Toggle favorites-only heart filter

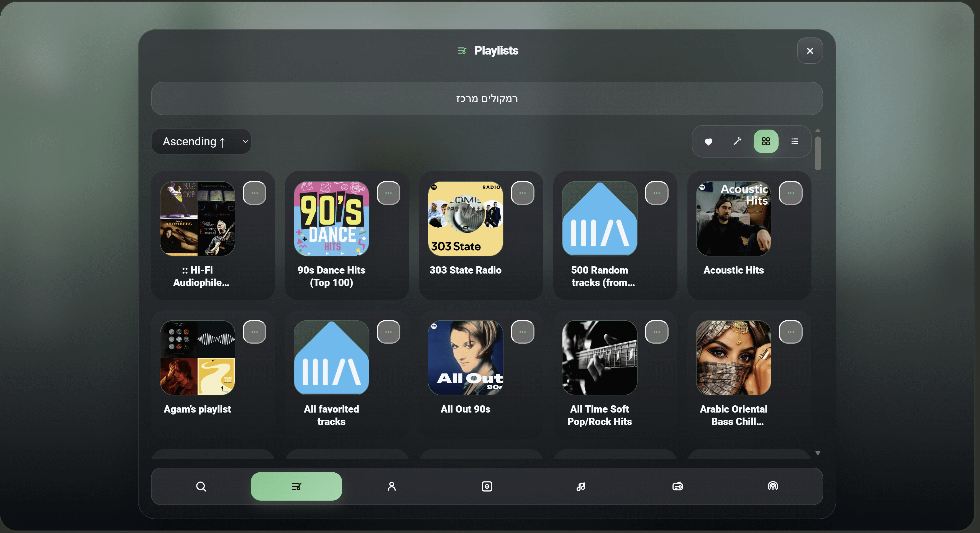coord(708,141)
